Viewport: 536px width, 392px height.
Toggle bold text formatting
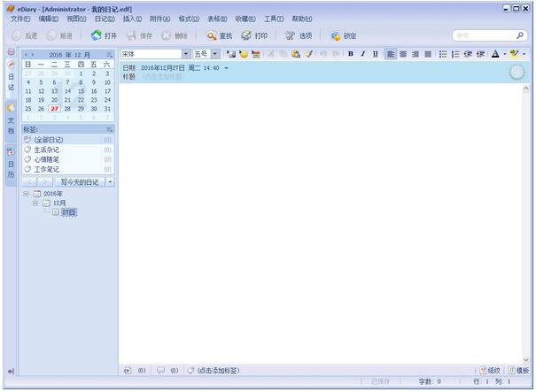coord(350,54)
